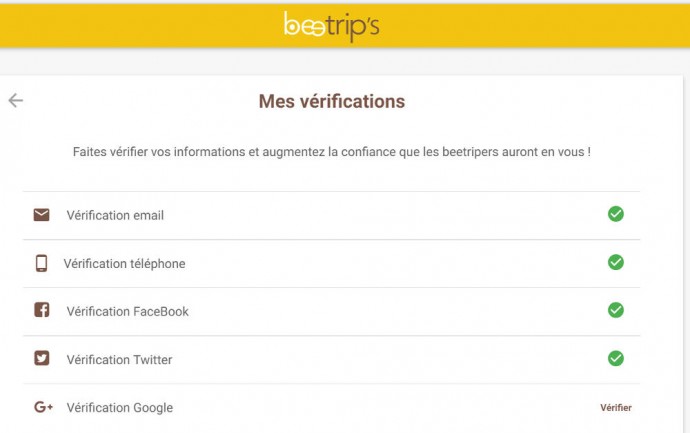Viewport: 690px width, 433px height.
Task: Click the green check for phone verification
Action: tap(616, 262)
